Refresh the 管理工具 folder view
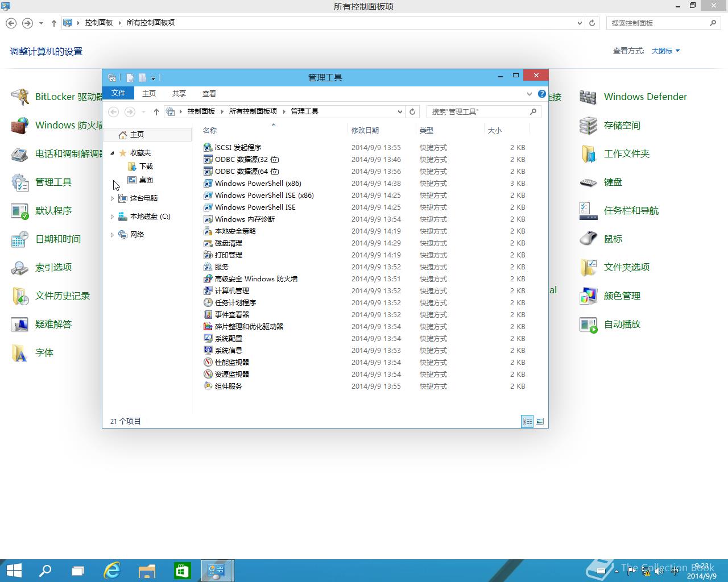 (x=412, y=111)
